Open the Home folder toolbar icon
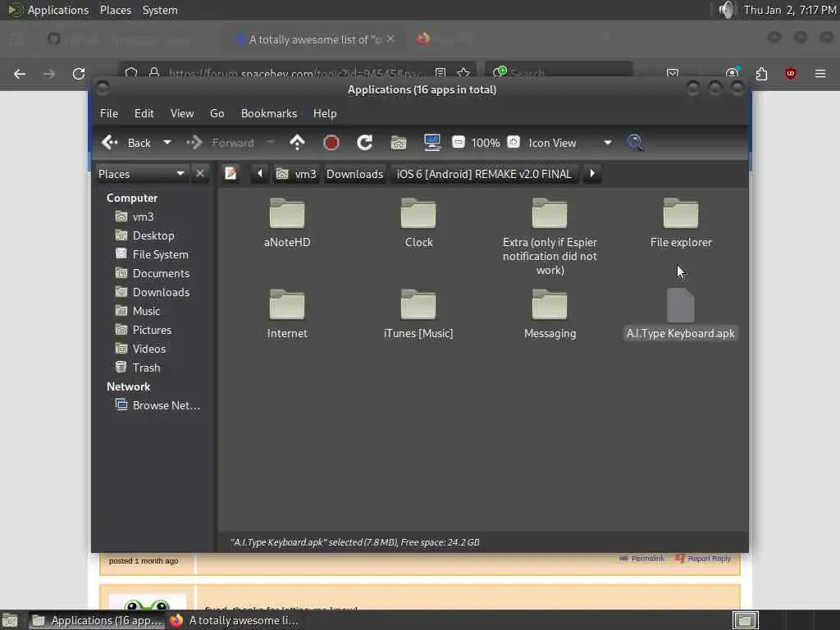Image resolution: width=840 pixels, height=630 pixels. click(x=399, y=143)
